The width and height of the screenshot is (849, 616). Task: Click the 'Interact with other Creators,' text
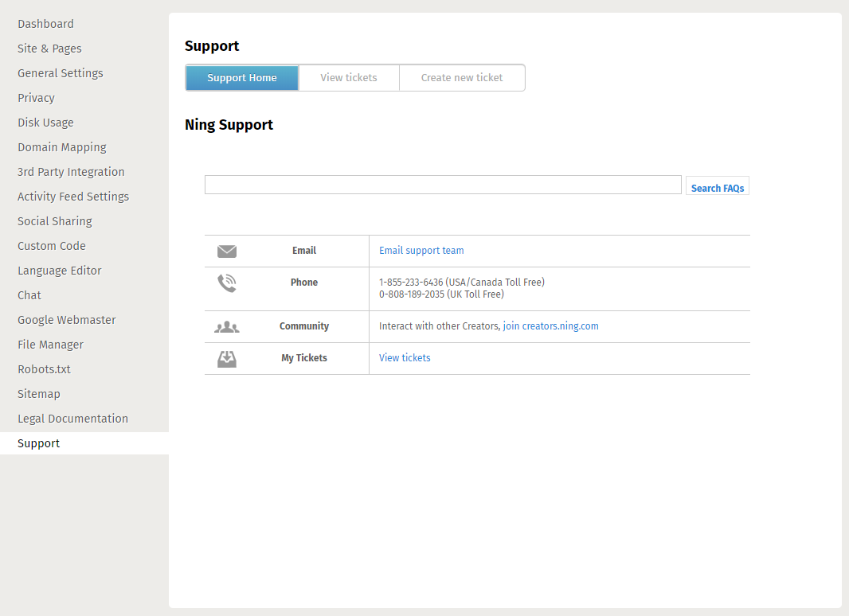[x=440, y=326]
